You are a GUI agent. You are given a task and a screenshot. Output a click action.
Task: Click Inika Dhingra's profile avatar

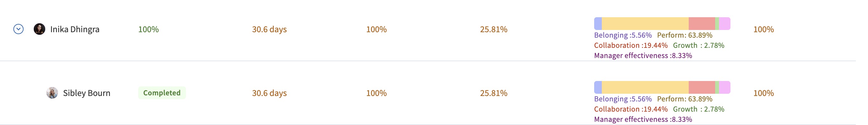coord(39,29)
